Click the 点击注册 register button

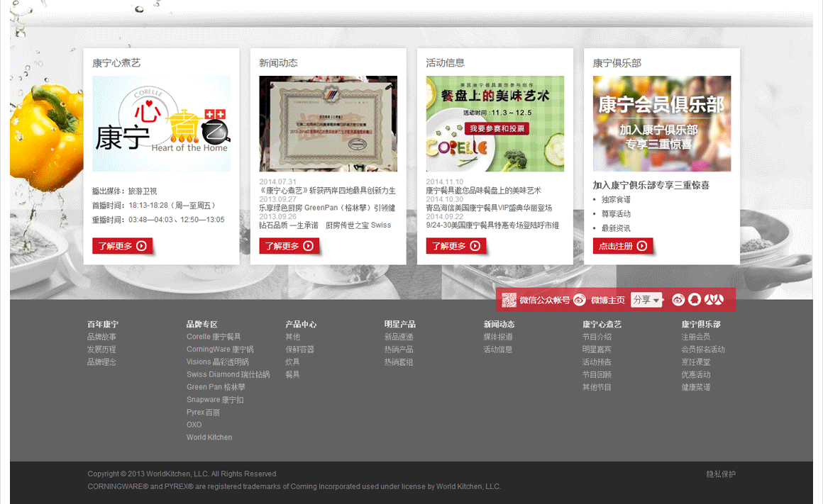[623, 246]
